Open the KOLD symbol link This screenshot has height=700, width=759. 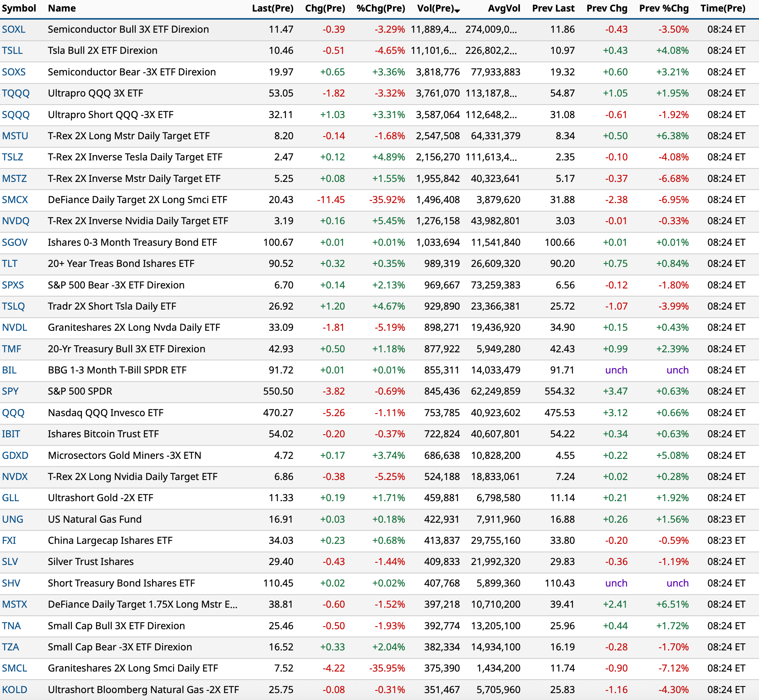click(15, 690)
